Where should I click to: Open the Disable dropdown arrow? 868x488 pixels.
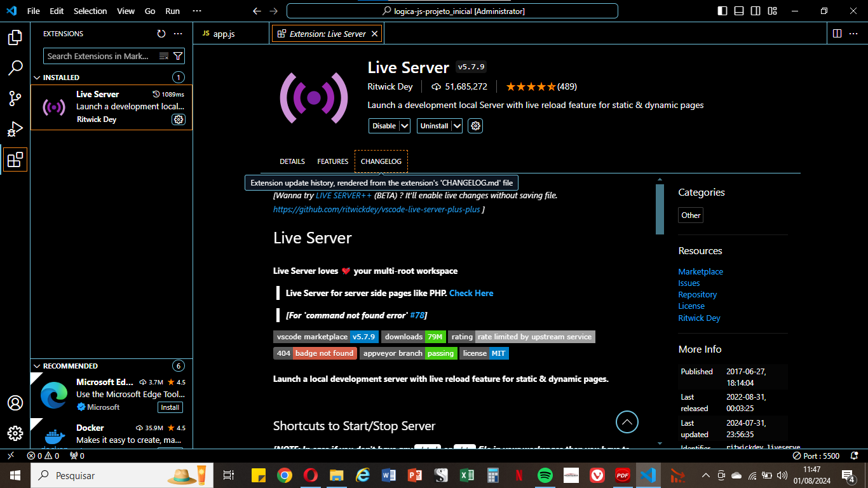(x=405, y=126)
